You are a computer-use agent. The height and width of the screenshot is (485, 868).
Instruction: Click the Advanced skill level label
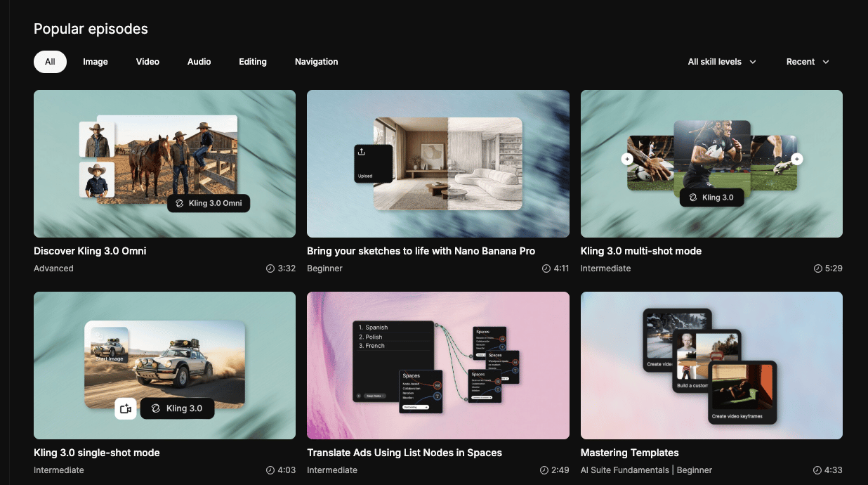tap(53, 269)
